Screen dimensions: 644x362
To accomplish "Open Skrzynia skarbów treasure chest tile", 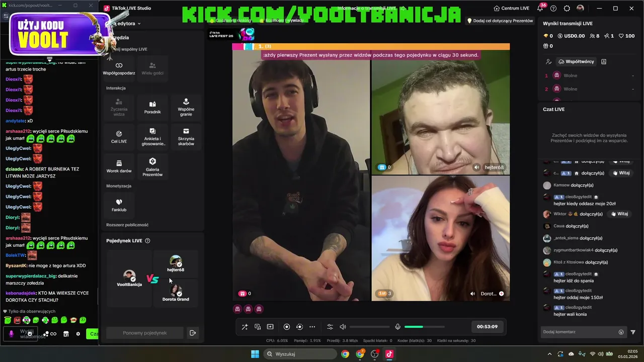I will tap(186, 136).
